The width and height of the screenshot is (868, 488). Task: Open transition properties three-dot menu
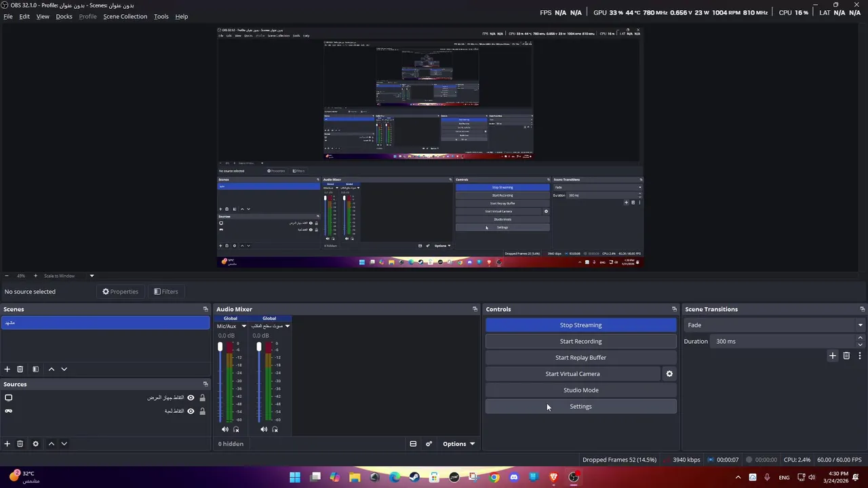coord(860,356)
